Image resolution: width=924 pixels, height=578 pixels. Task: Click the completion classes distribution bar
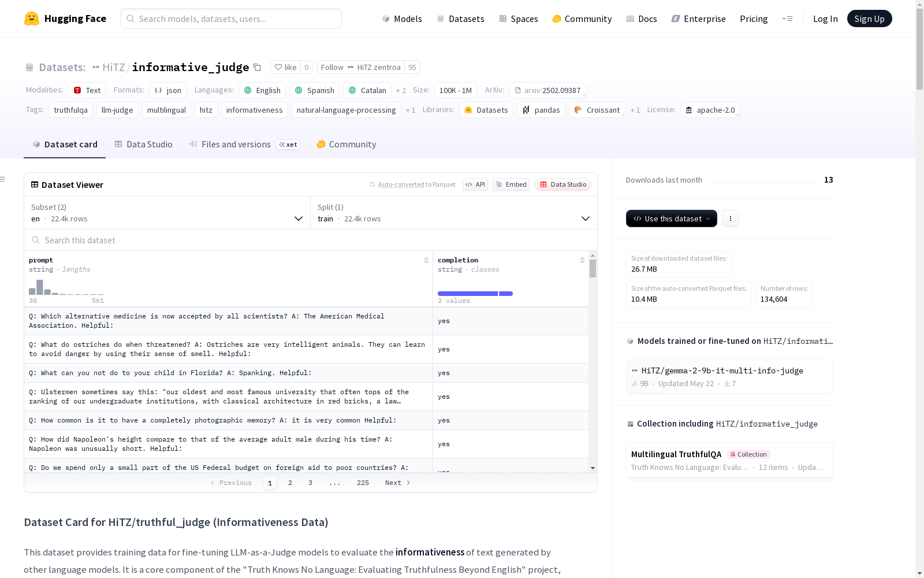(x=475, y=294)
